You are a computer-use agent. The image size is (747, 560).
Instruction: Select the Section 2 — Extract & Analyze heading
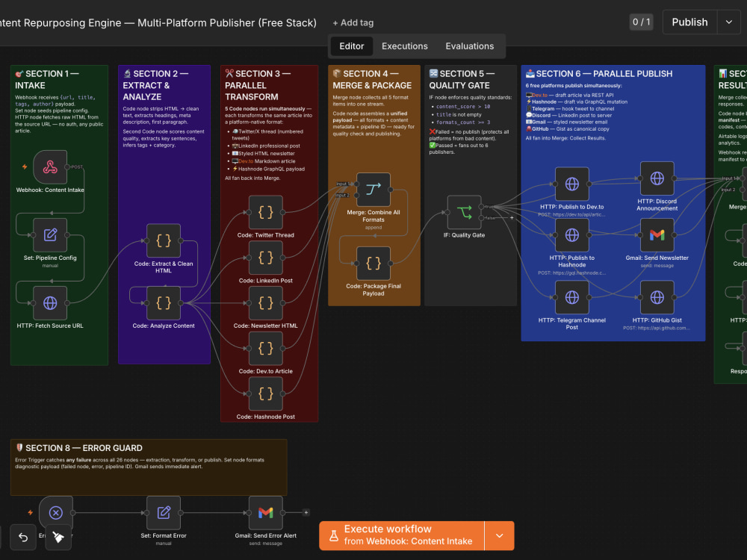click(155, 85)
